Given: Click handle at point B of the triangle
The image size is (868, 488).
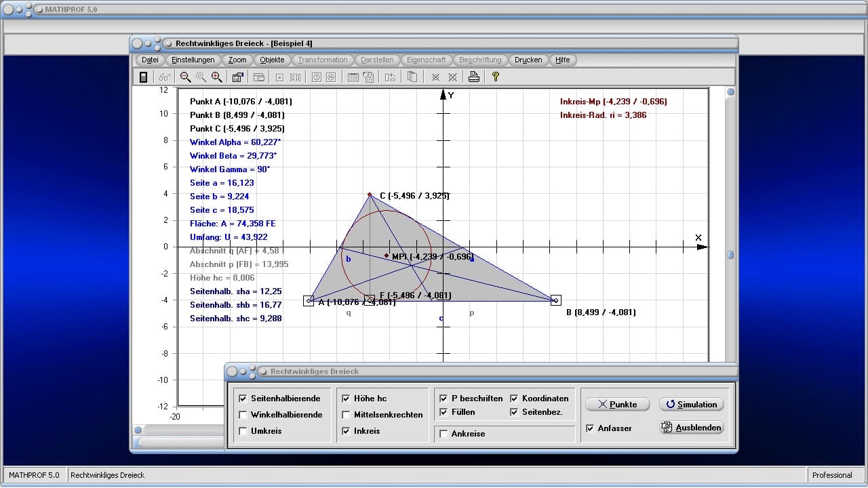Looking at the screenshot, I should pyautogui.click(x=556, y=300).
